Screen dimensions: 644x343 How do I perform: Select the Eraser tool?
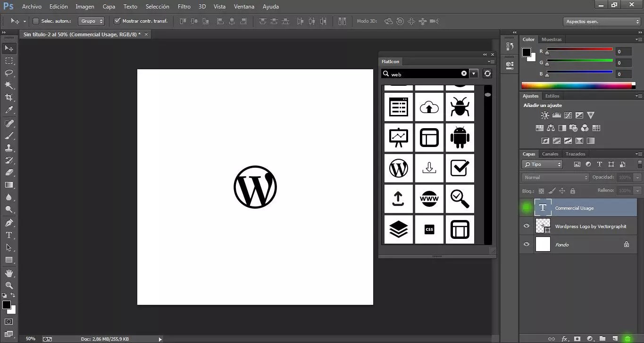(9, 172)
